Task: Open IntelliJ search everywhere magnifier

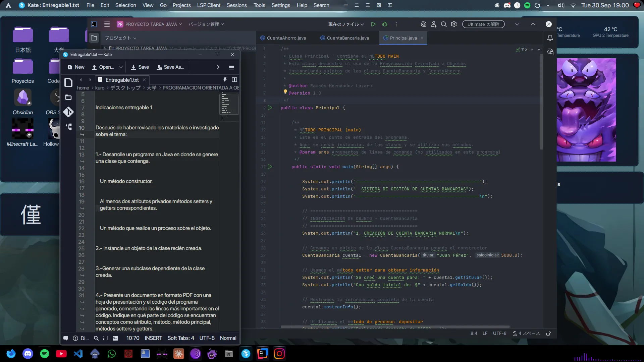Action: 444,24
